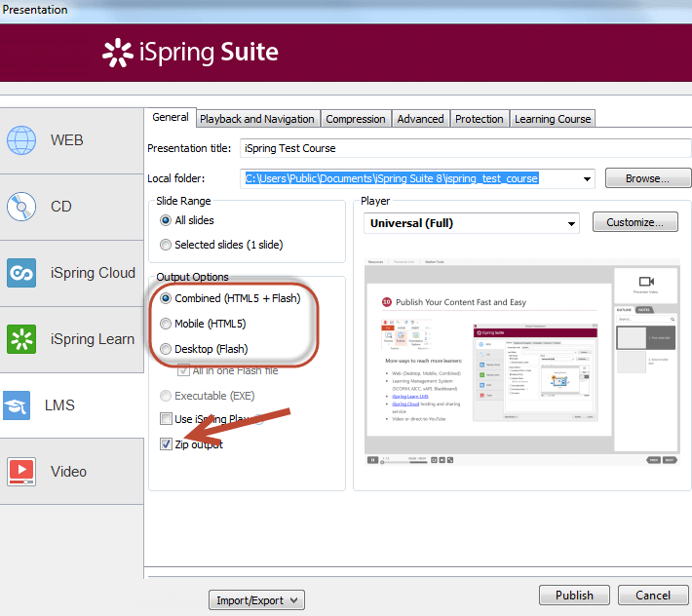This screenshot has width=692, height=616.
Task: Click the Customize... player button
Action: 635,222
